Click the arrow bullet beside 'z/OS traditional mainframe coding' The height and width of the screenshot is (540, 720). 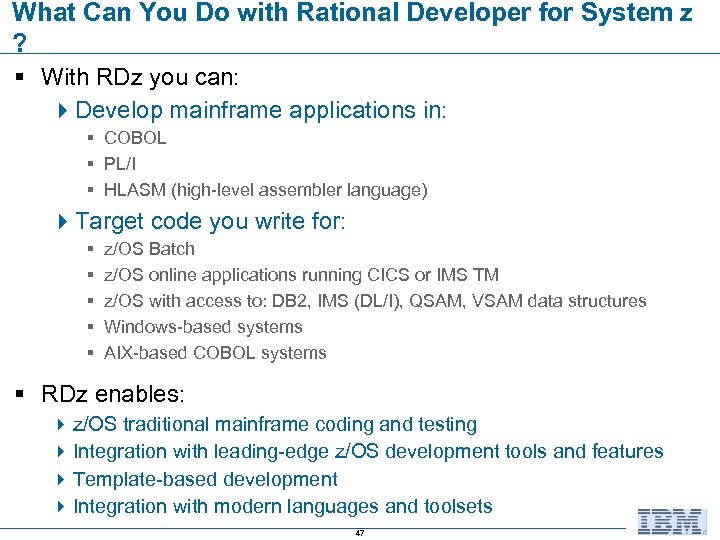click(x=61, y=424)
